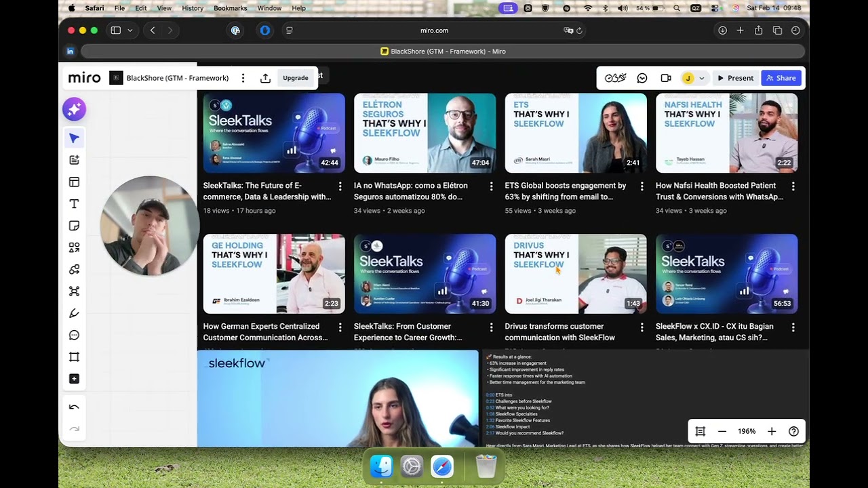This screenshot has height=488, width=868.
Task: Start a video call in Miro
Action: pyautogui.click(x=666, y=78)
